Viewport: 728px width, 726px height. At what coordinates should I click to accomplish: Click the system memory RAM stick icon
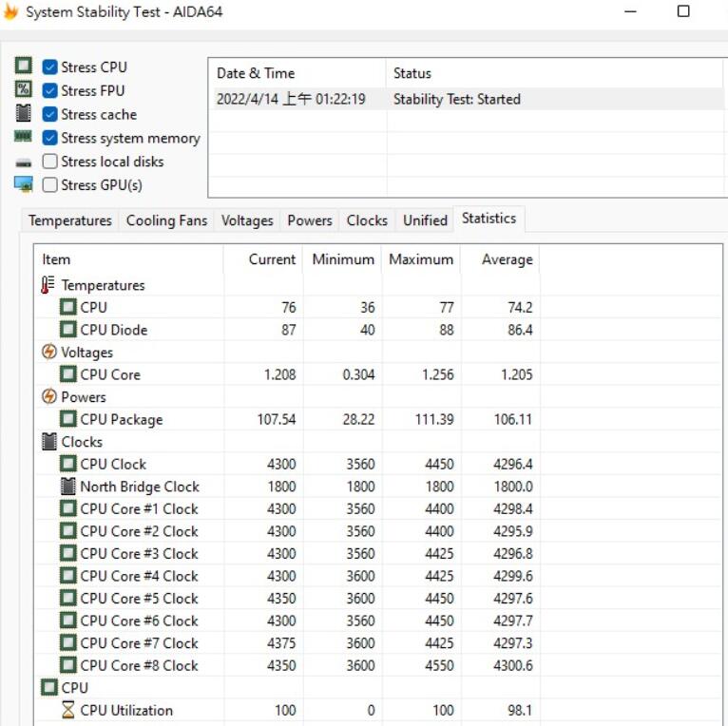23,136
